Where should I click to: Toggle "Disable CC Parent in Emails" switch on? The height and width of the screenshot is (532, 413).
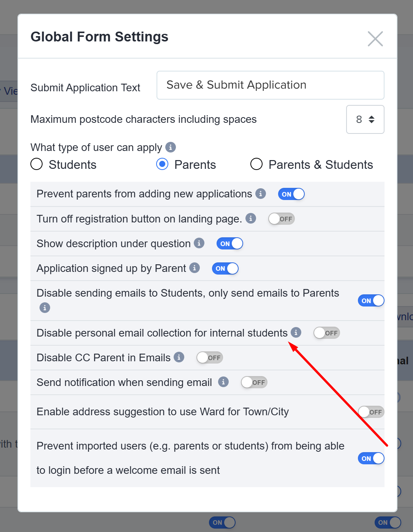pyautogui.click(x=209, y=357)
